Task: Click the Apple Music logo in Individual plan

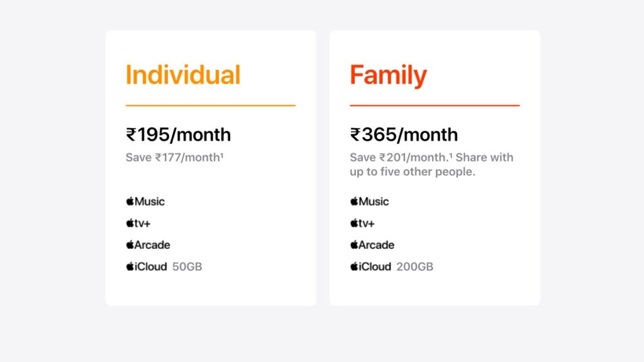Action: (x=145, y=202)
